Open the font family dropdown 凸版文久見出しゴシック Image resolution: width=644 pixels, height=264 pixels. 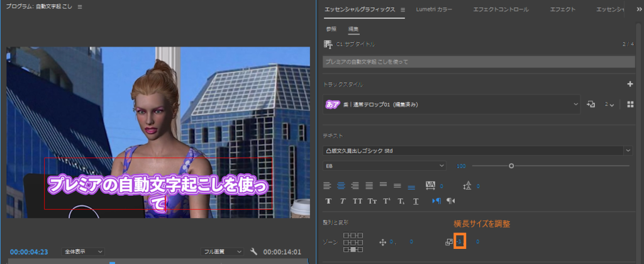(478, 151)
